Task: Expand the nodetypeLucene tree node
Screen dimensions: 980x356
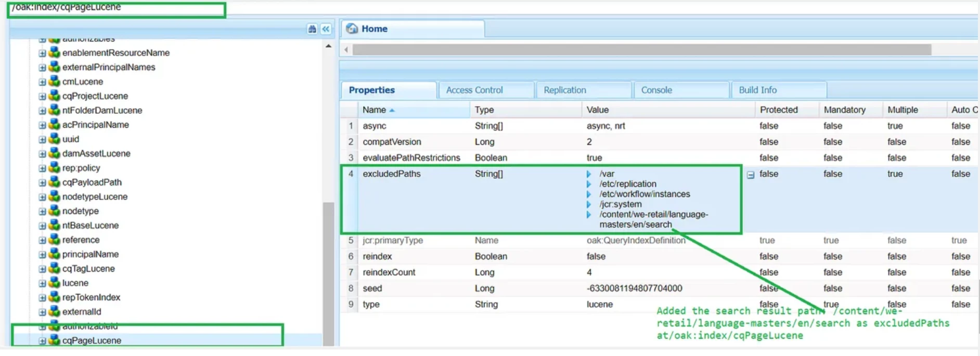Action: 42,196
